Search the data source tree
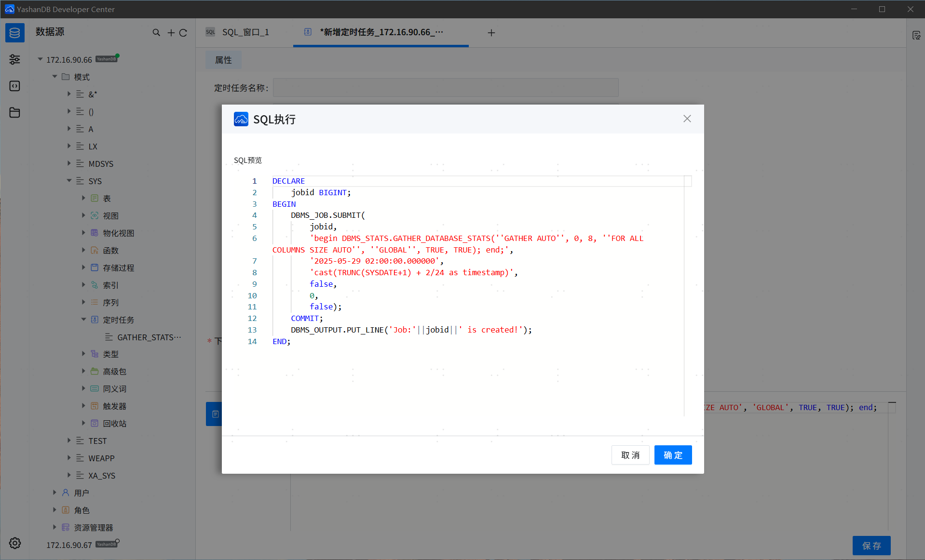Image resolution: width=925 pixels, height=560 pixels. pos(156,33)
